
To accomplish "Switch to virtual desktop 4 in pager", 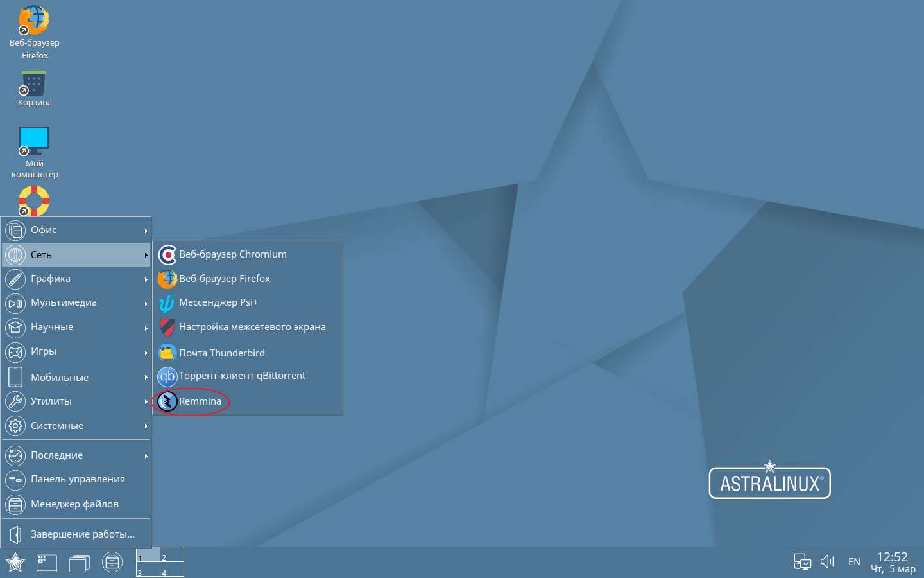I will (172, 570).
